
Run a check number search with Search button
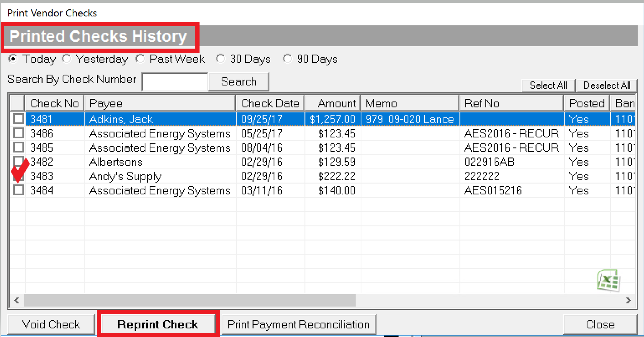(238, 81)
